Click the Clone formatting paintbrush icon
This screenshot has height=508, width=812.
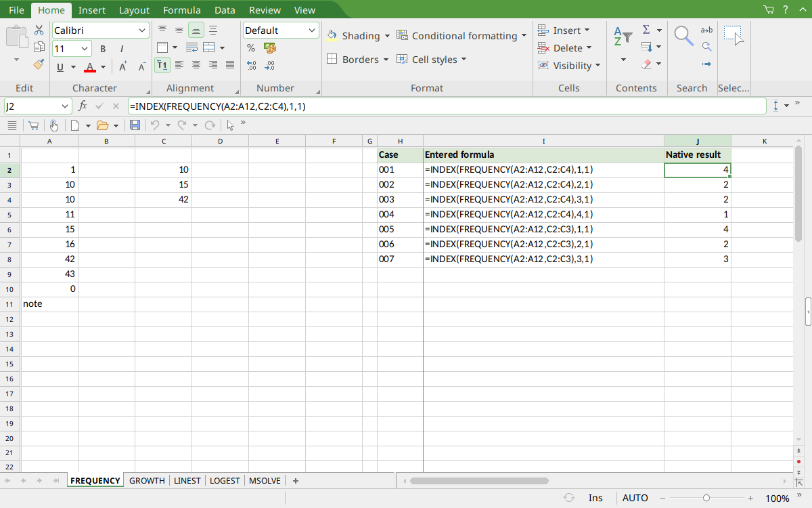coord(39,64)
